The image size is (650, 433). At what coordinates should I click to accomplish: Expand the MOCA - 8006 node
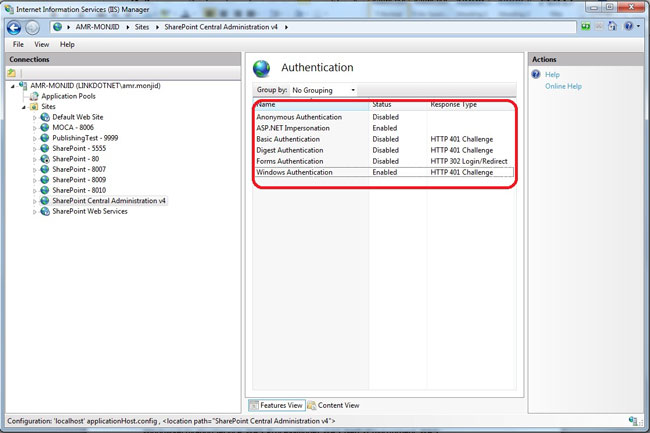[x=34, y=128]
